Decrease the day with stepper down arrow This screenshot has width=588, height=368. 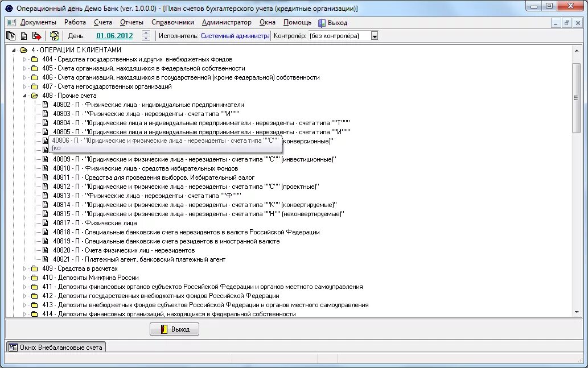(146, 39)
